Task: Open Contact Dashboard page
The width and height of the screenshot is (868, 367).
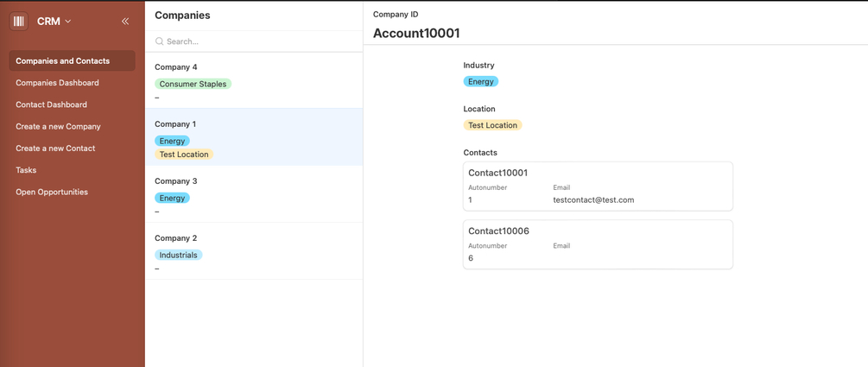Action: point(51,104)
